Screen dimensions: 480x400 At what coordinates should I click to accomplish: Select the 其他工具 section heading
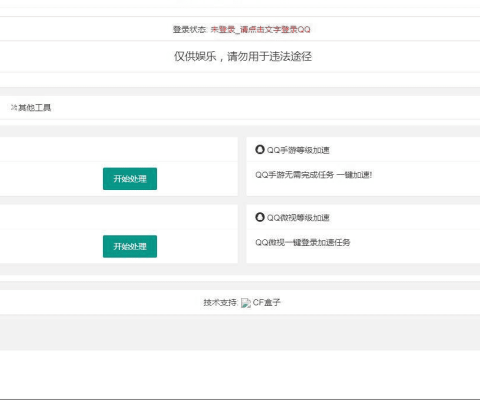pos(34,107)
